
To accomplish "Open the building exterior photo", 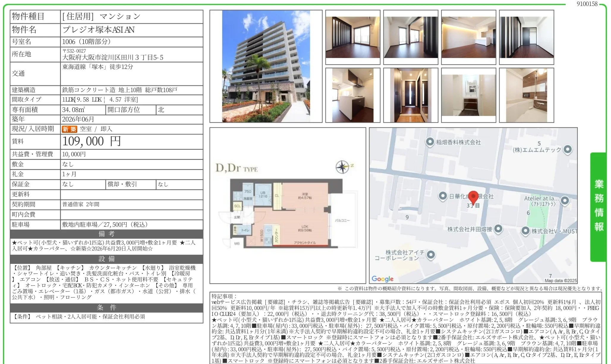I will [x=266, y=66].
